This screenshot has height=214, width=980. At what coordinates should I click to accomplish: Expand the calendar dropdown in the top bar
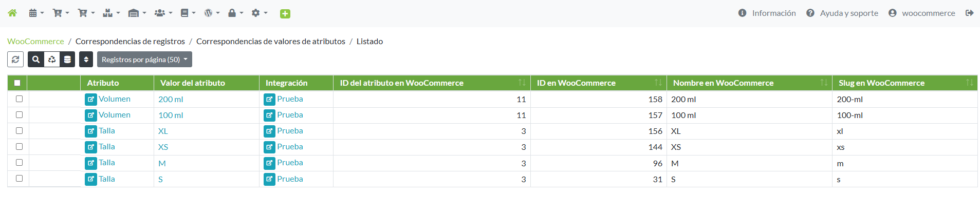36,13
